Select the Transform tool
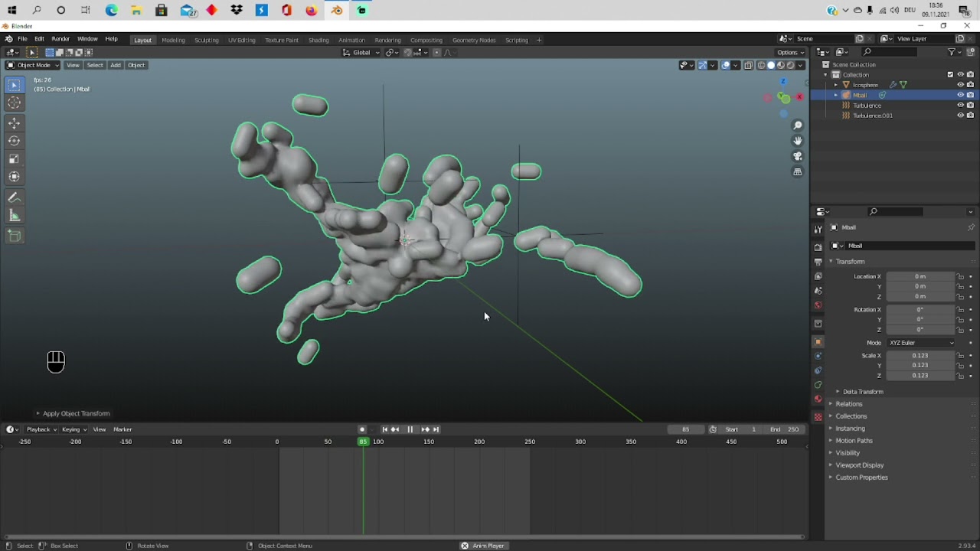 pyautogui.click(x=14, y=177)
